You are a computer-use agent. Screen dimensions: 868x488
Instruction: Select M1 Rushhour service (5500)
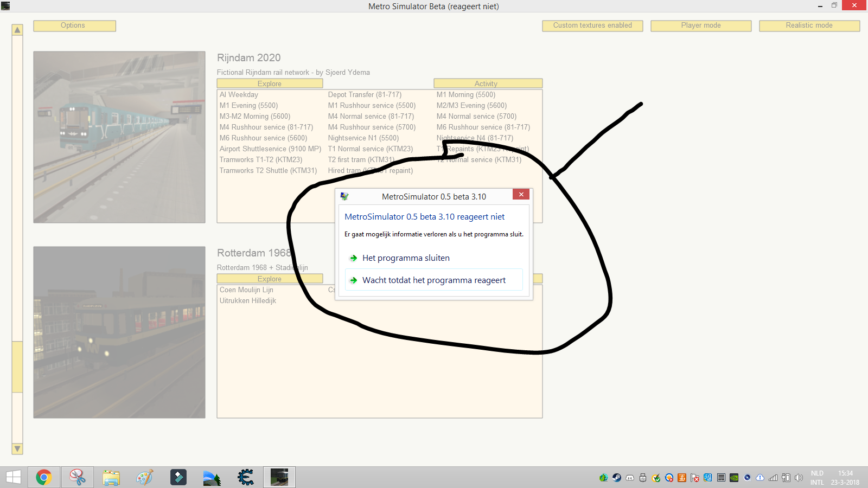[x=372, y=105]
